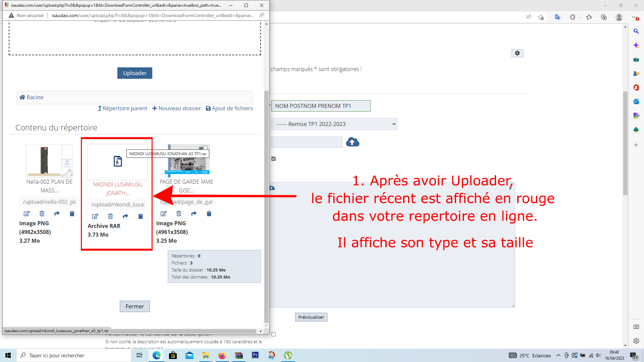
Task: Click the translate icon in browser toolbar
Action: click(x=557, y=17)
